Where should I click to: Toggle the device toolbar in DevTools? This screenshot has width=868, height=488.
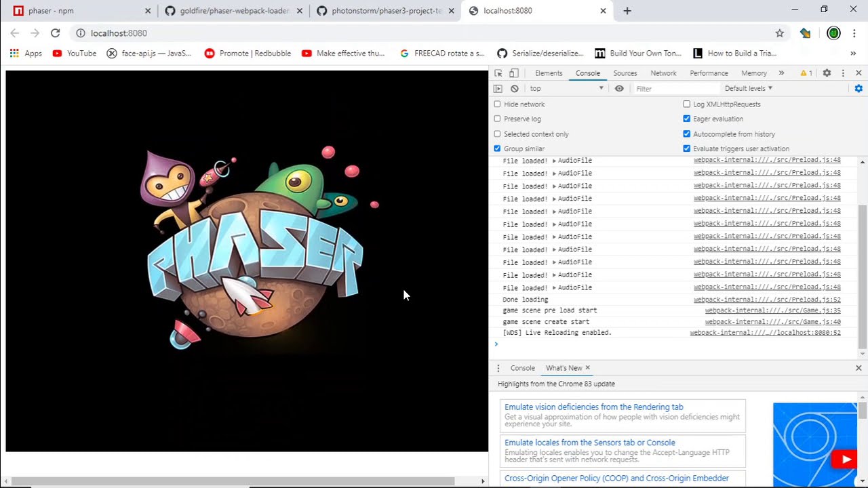[514, 73]
